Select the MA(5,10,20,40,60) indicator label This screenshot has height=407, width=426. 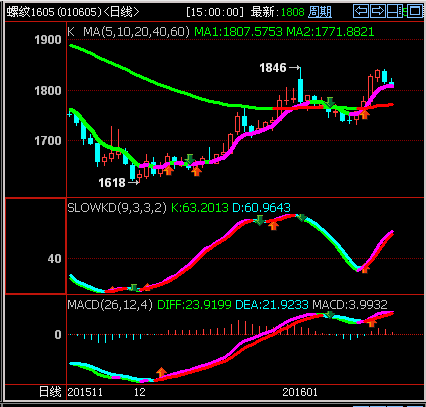[136, 32]
